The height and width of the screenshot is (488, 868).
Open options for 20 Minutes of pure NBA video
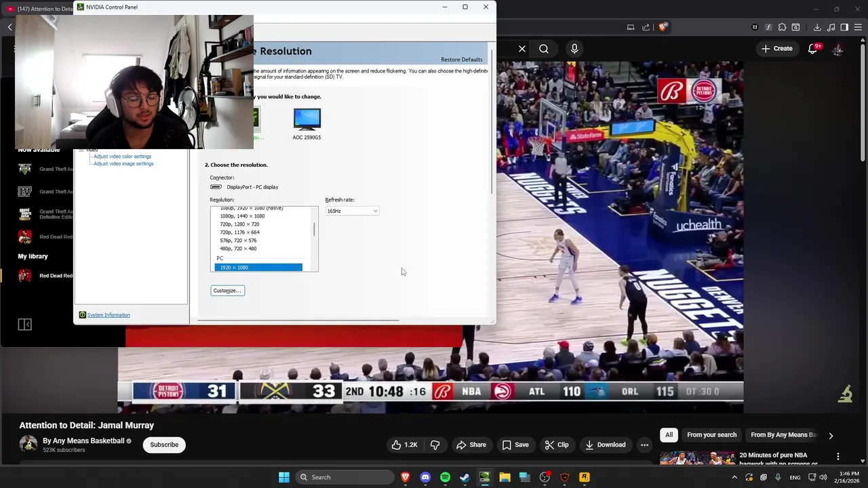click(x=838, y=457)
